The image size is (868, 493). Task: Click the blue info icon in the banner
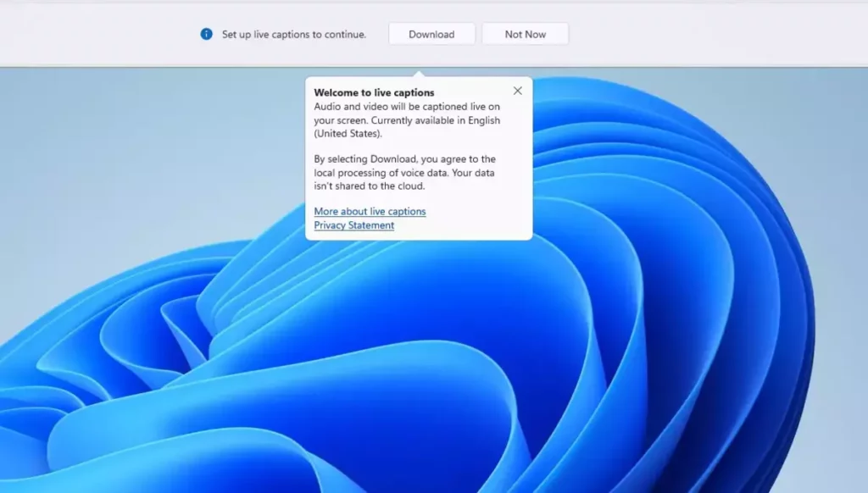coord(207,34)
